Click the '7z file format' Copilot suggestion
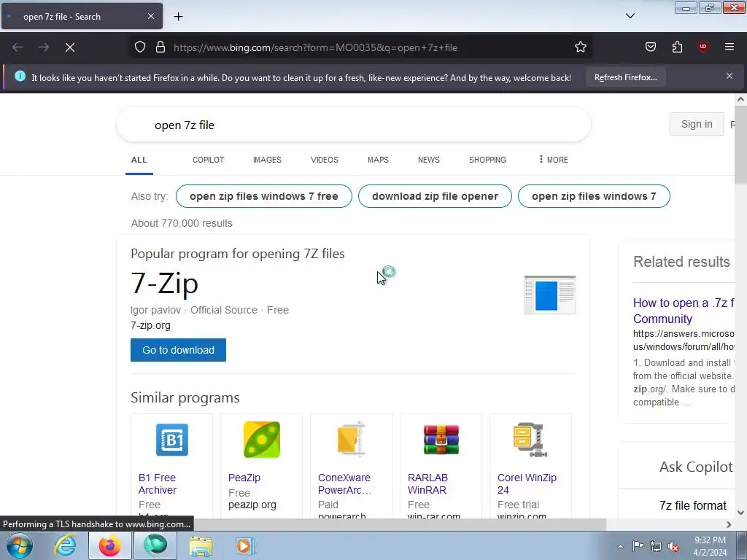The image size is (747, 560). [x=693, y=506]
